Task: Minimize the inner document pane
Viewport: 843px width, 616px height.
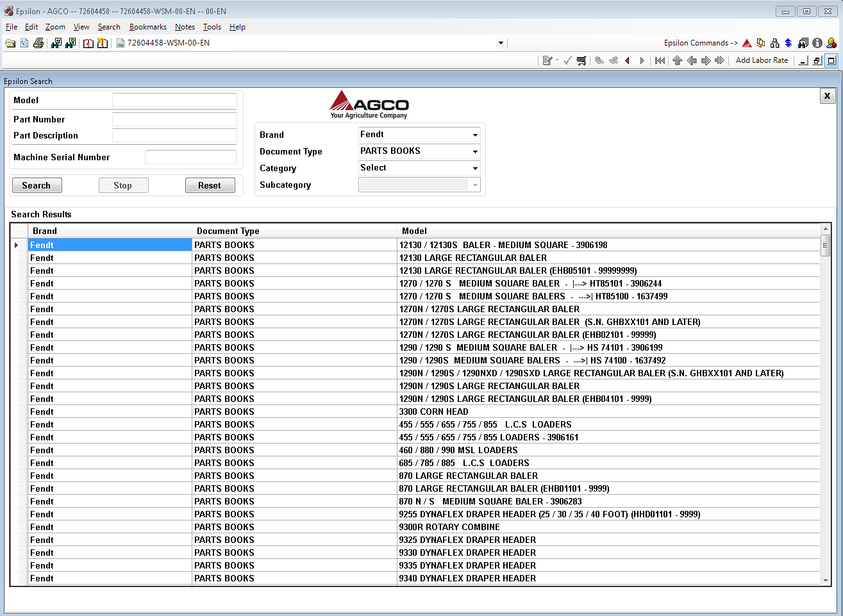Action: (803, 60)
